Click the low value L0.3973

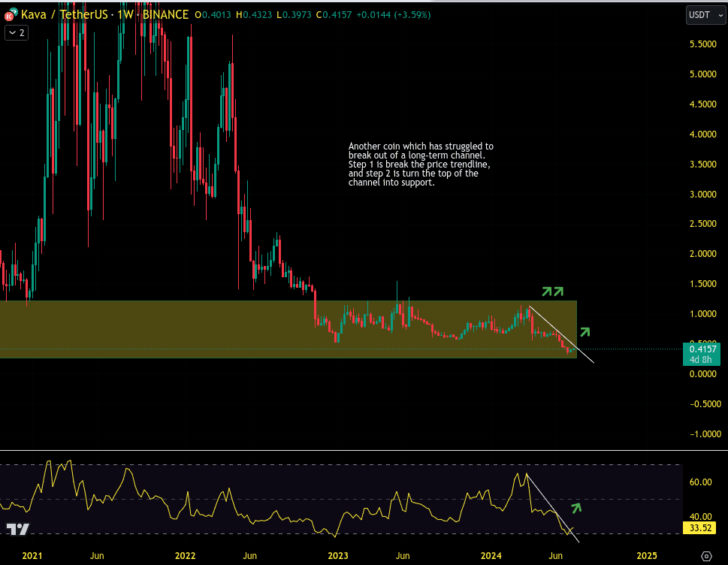tap(294, 15)
